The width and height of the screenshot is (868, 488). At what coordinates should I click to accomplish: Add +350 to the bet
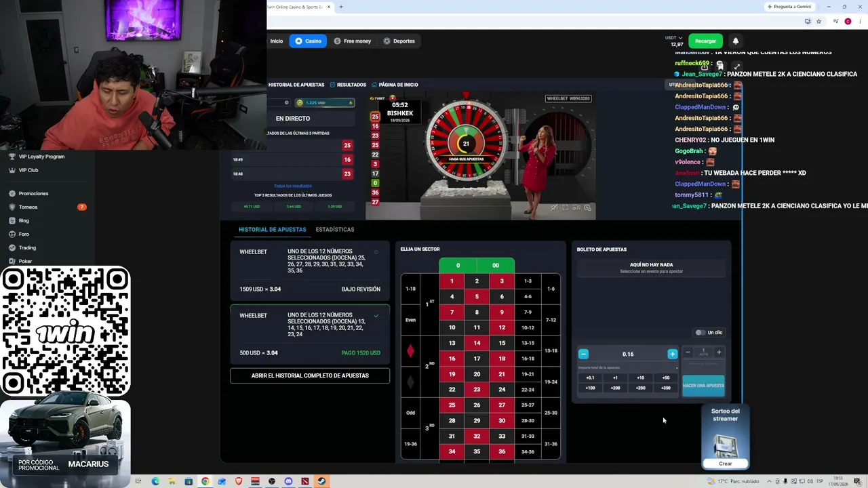[665, 388]
